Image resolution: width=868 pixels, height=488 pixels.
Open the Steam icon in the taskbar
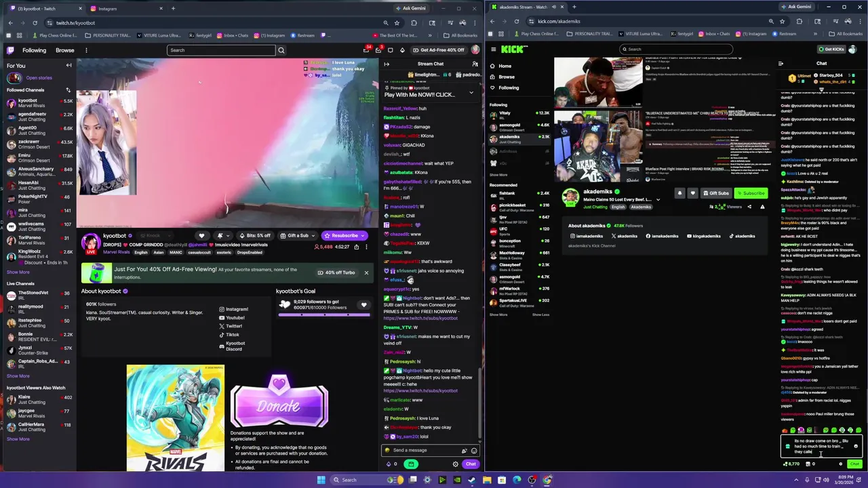tap(472, 480)
